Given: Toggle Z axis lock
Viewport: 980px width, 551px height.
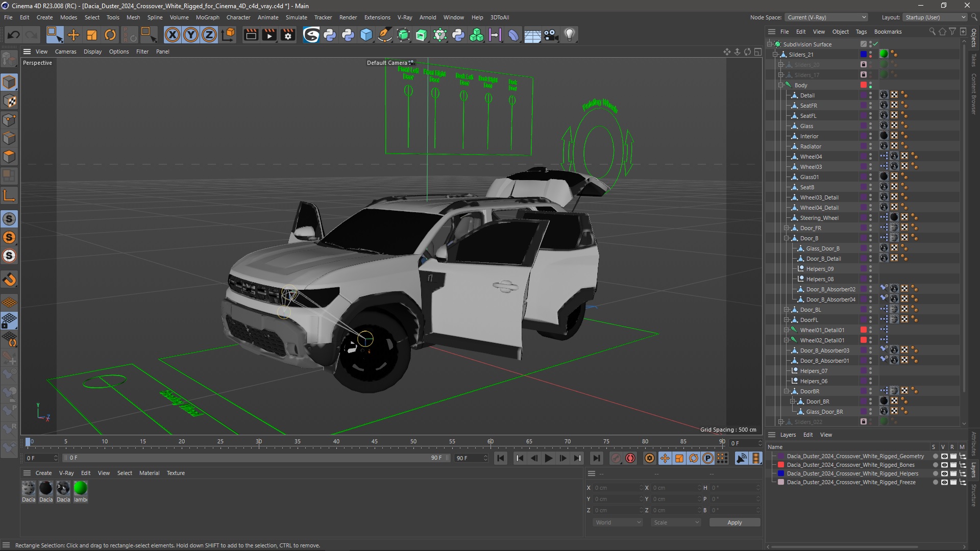Looking at the screenshot, I should 209,35.
